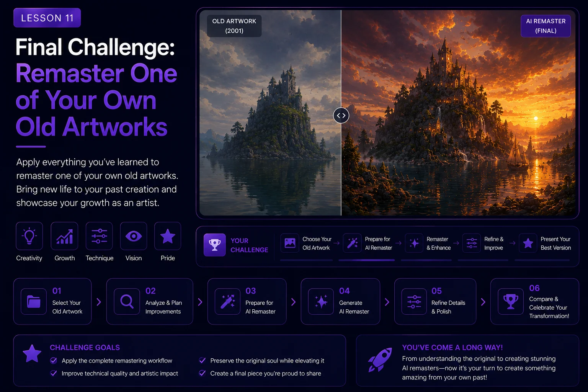Toggle the 'Improve technical quality' checkmark

point(54,373)
